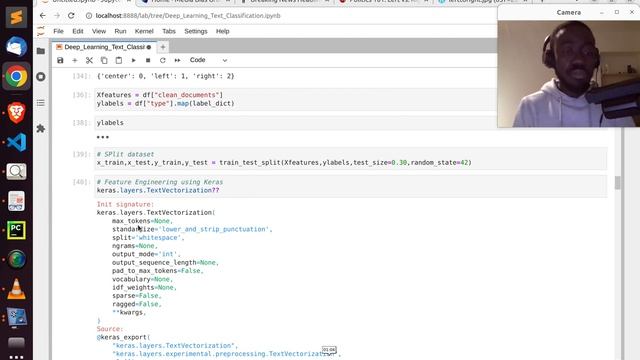
Task: Open Thunderbird mail from the dock
Action: coord(16,47)
